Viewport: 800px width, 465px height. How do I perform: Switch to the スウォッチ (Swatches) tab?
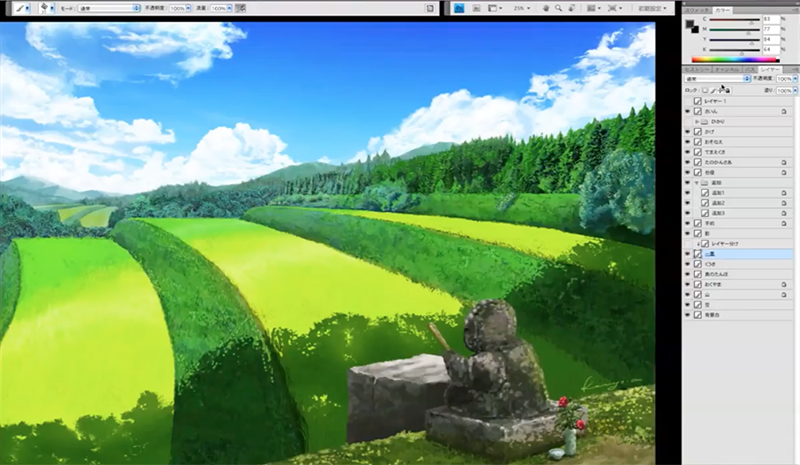click(697, 10)
